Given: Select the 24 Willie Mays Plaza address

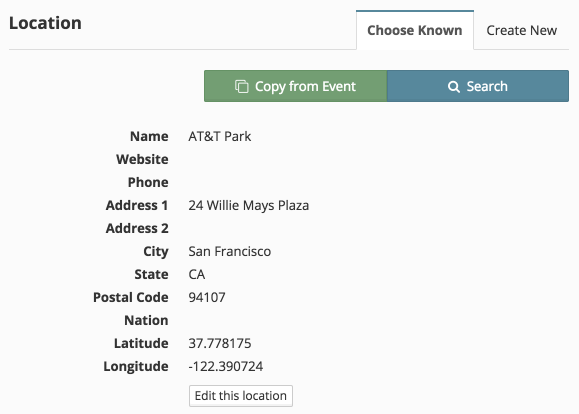Looking at the screenshot, I should [x=249, y=205].
